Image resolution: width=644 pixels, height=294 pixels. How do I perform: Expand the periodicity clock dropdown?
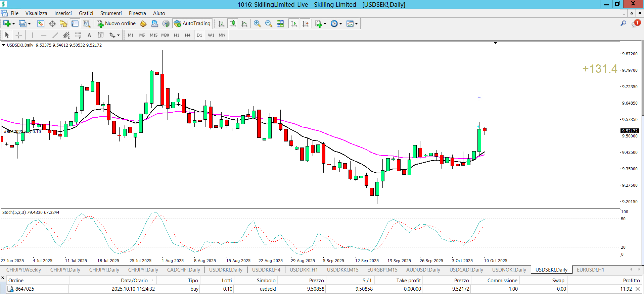(x=340, y=24)
